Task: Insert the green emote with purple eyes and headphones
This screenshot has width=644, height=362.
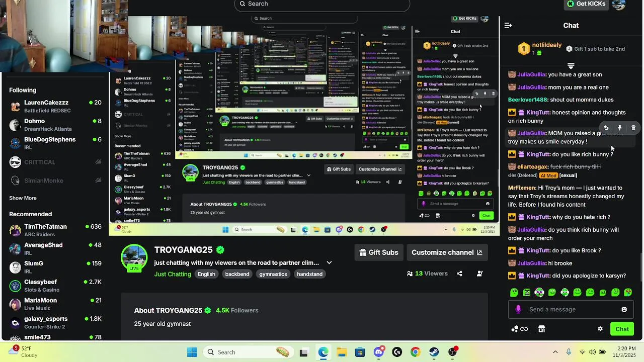Action: [539, 292]
